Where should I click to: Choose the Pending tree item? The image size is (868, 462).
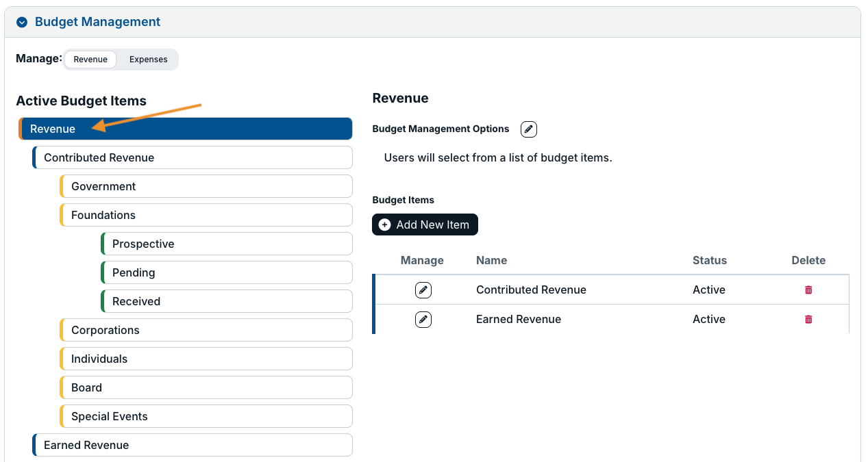pyautogui.click(x=227, y=272)
